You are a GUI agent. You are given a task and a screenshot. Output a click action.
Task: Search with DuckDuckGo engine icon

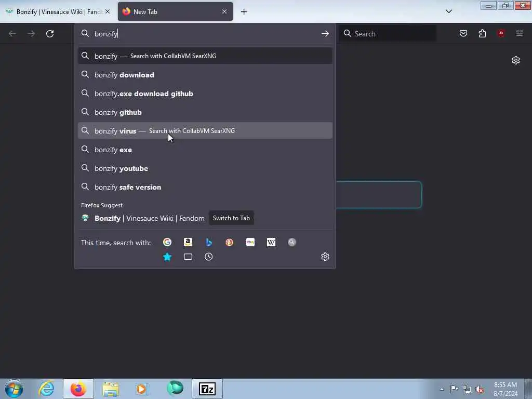(229, 242)
